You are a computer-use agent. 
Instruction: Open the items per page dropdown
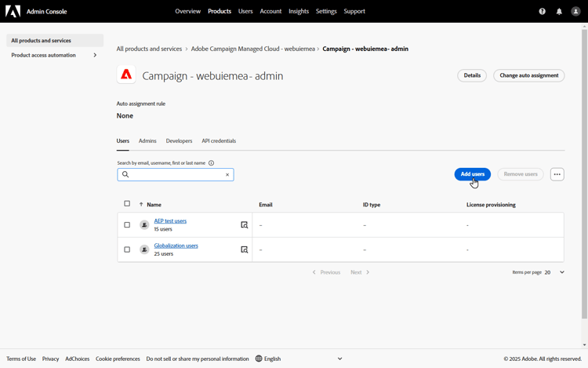555,272
